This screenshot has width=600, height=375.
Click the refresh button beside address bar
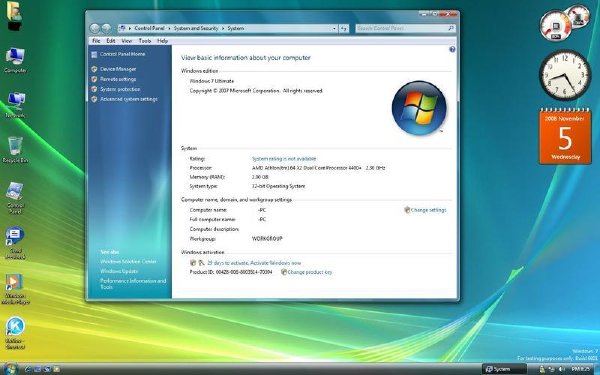pyautogui.click(x=344, y=28)
